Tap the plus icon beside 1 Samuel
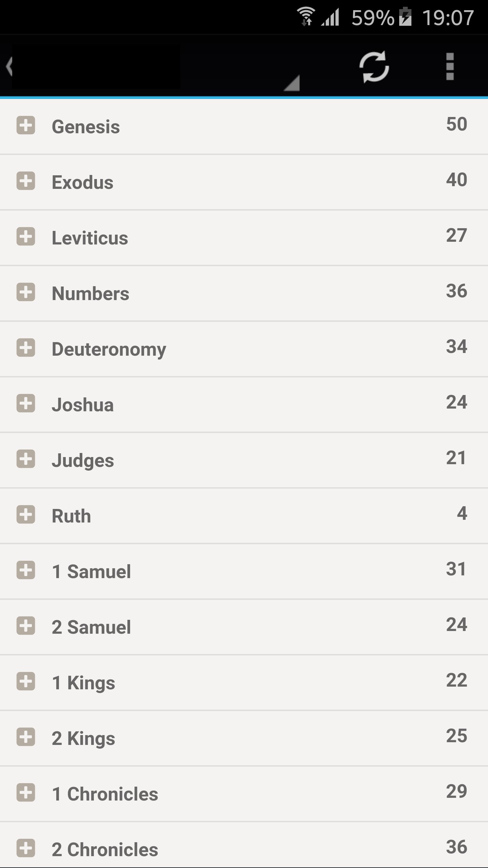Image resolution: width=488 pixels, height=868 pixels. [x=26, y=570]
